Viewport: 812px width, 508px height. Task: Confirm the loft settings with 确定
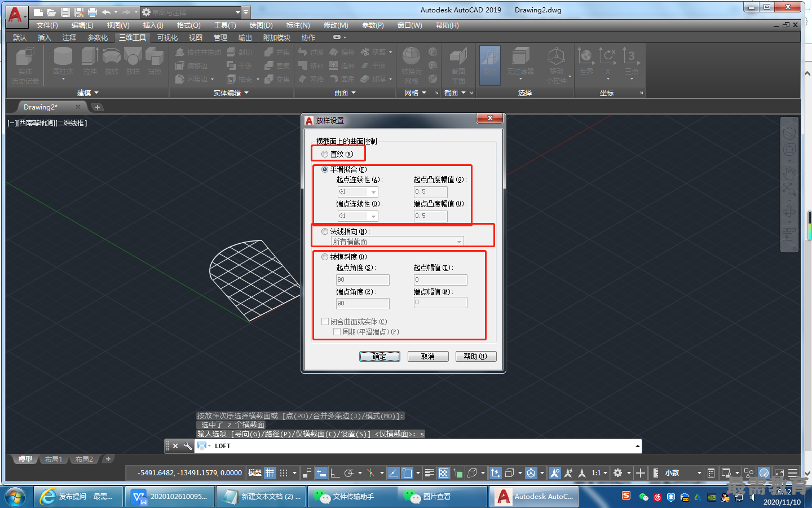click(x=379, y=356)
